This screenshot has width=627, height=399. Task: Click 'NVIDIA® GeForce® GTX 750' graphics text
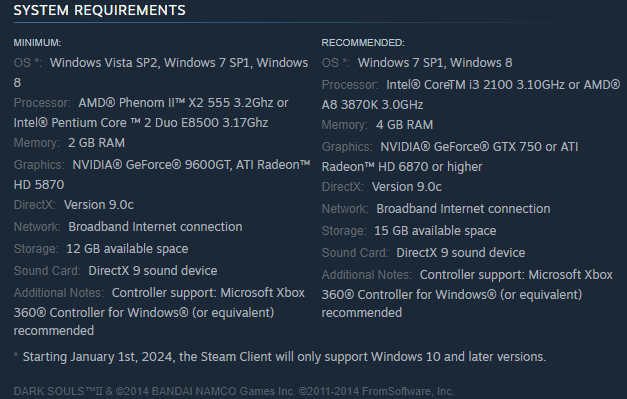pos(461,147)
